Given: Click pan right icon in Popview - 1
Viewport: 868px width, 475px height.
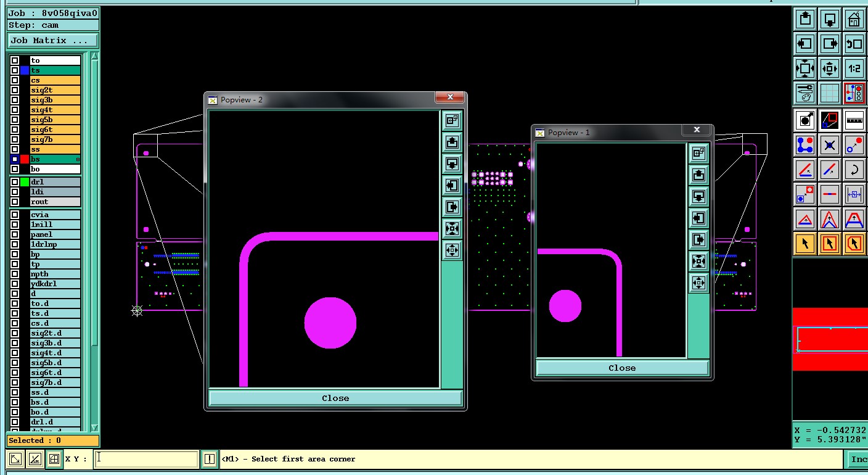Looking at the screenshot, I should click(698, 239).
